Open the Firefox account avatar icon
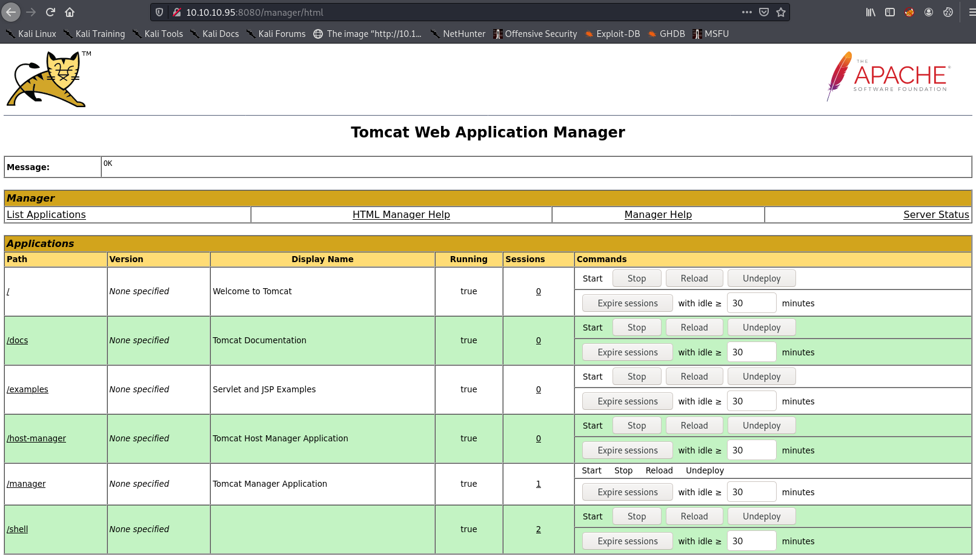976x560 pixels. (x=929, y=12)
